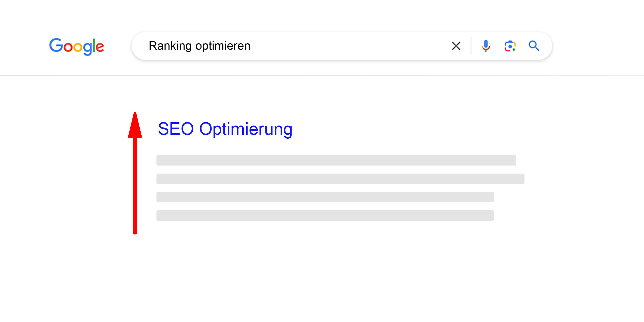Select the bottom gray snippet placeholder line
644x322 pixels.
click(x=325, y=215)
